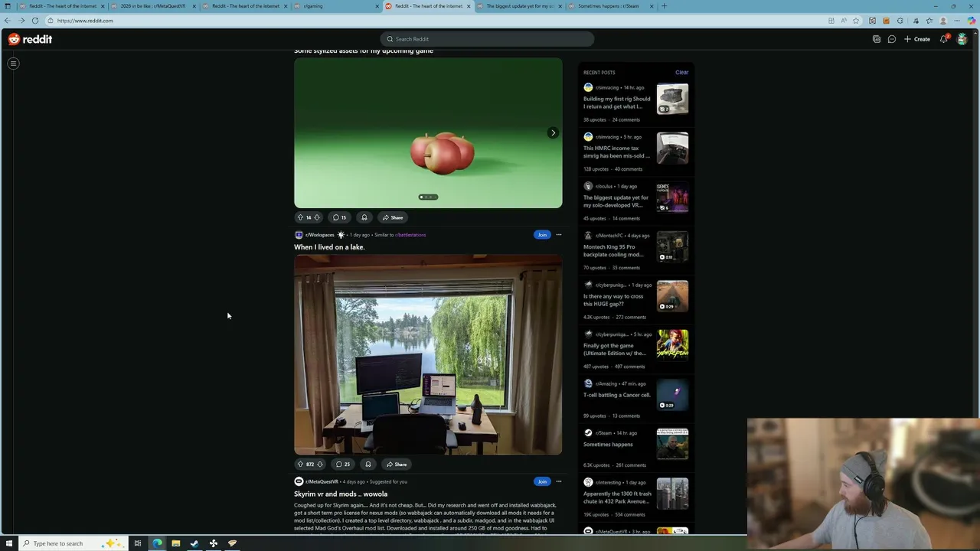Upvote the lake post with 872 votes
The image size is (980, 551).
300,465
